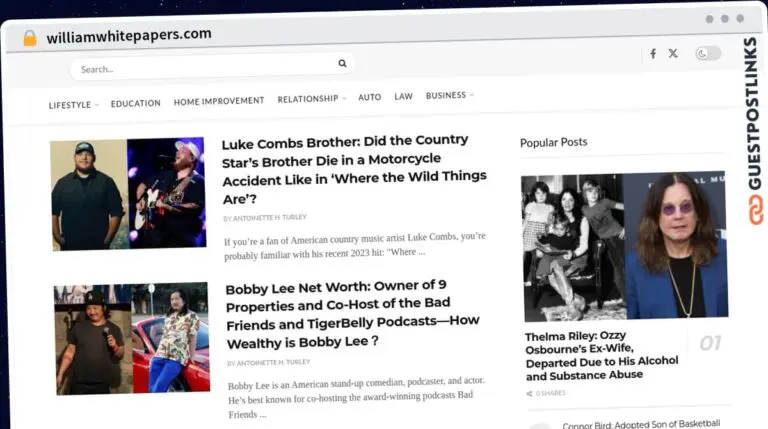Open the Luke Combs Brother article headline
Screen dimensions: 768x429
[354, 168]
